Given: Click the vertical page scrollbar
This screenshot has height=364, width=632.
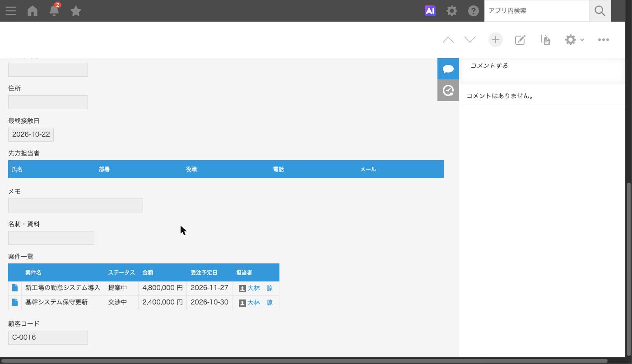Looking at the screenshot, I should click(x=628, y=270).
